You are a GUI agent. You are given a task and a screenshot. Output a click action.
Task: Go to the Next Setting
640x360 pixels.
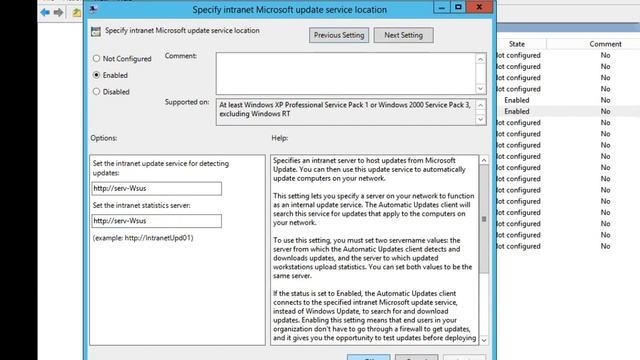click(x=403, y=35)
